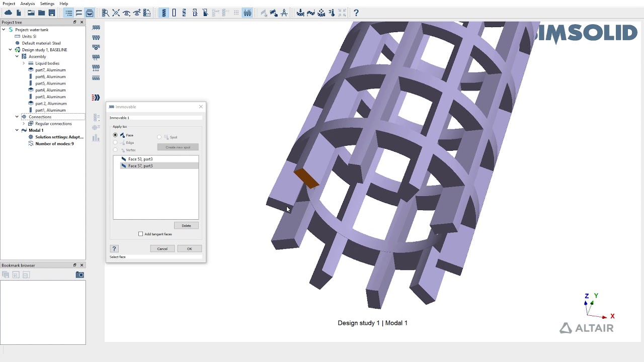Open the Settings menu

[x=47, y=4]
